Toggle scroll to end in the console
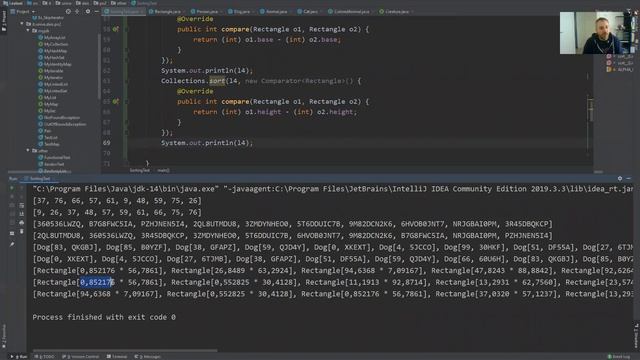Image resolution: width=640 pixels, height=360 pixels. (22, 214)
